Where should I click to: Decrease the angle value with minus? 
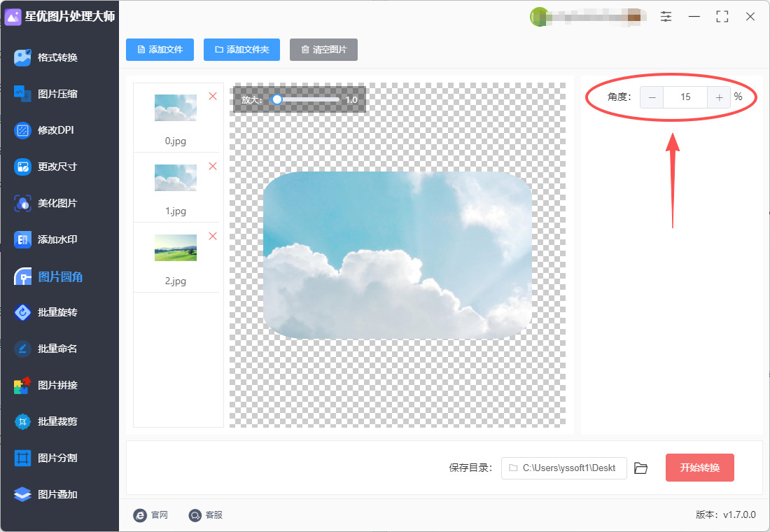pyautogui.click(x=652, y=97)
